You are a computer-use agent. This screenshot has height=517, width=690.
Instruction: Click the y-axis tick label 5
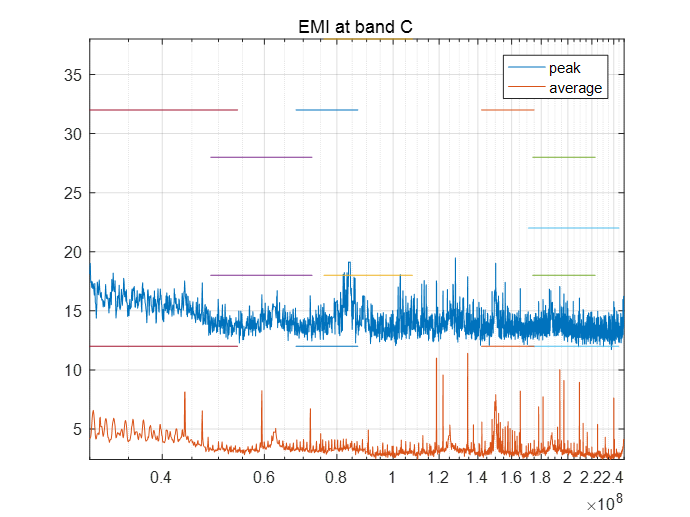77,429
